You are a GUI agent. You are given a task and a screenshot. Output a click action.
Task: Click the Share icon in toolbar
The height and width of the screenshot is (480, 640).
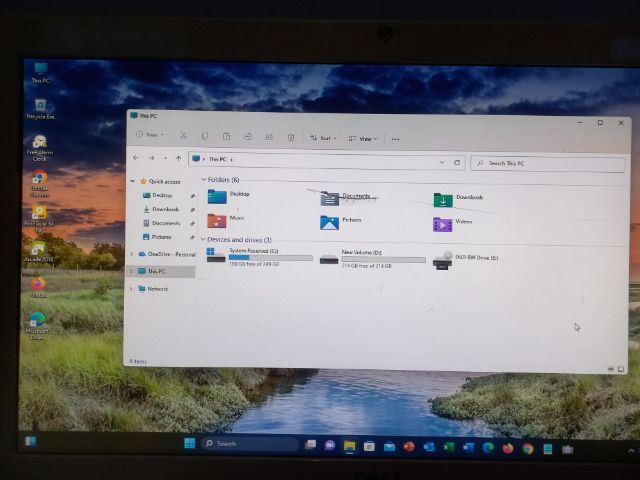pos(269,137)
